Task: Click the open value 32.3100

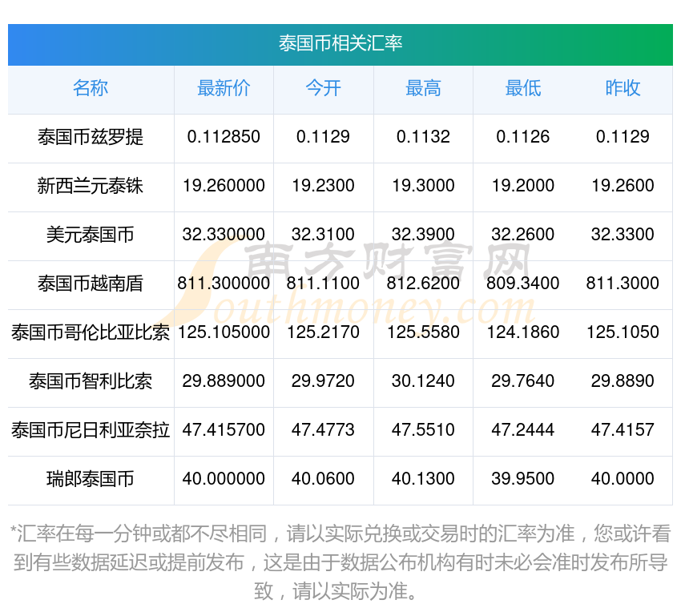Action: point(324,235)
